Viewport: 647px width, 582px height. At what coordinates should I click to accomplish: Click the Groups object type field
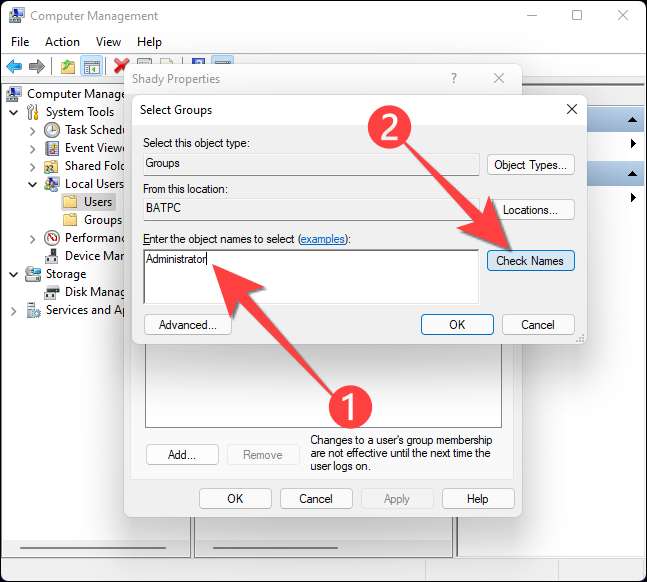pyautogui.click(x=311, y=164)
